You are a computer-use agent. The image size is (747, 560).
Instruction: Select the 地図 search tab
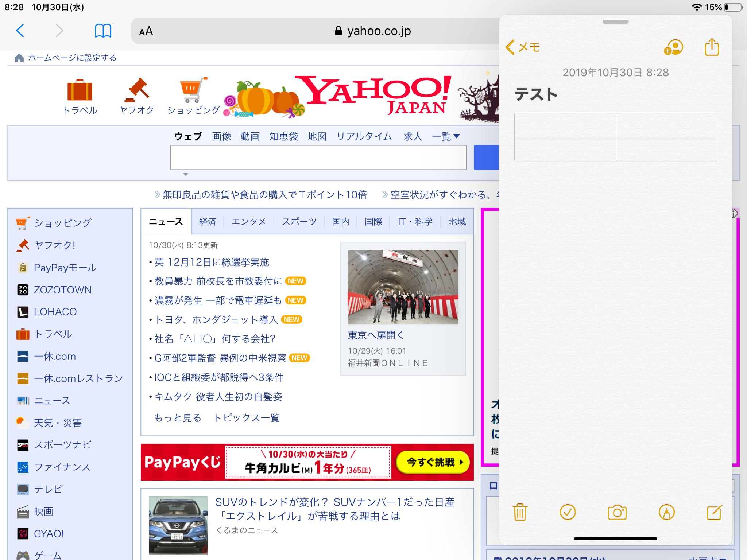tap(317, 136)
